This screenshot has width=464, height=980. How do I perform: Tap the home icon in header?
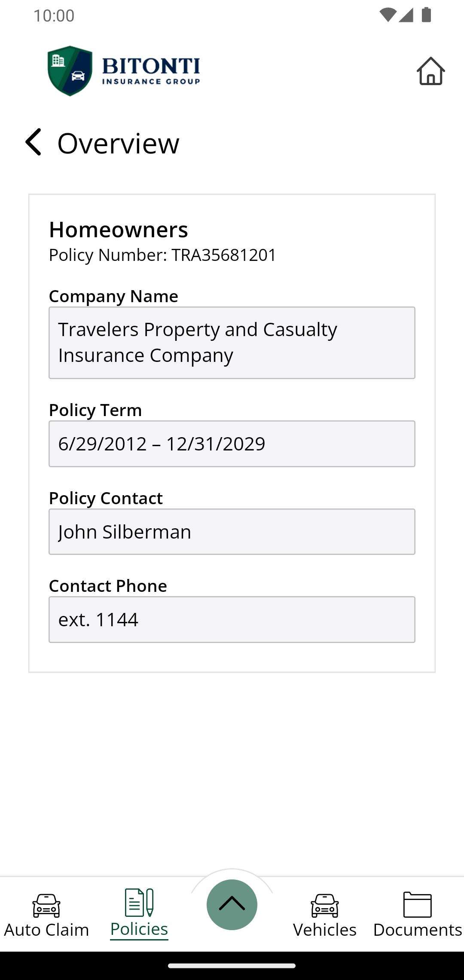[430, 71]
